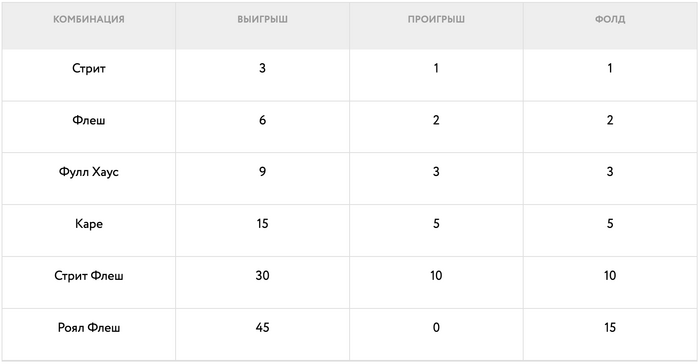The height and width of the screenshot is (364, 700).
Task: Select the Роял Флеш row label
Action: pos(88,327)
